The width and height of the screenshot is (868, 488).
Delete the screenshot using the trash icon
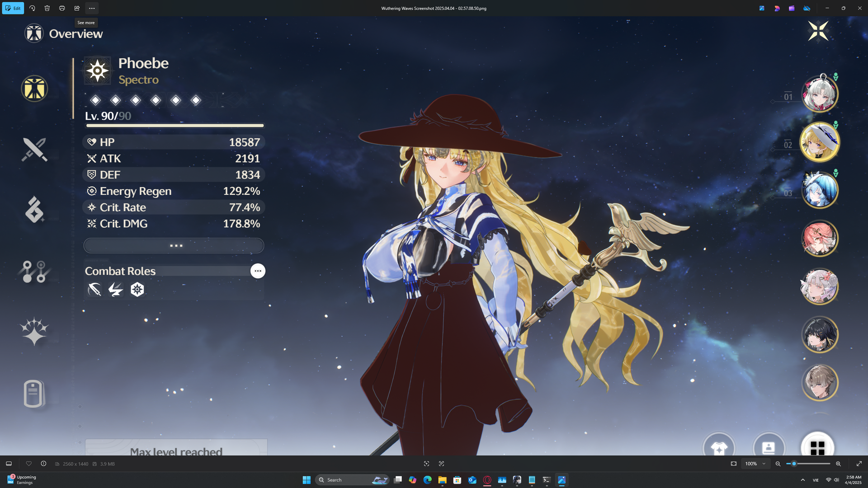[47, 8]
